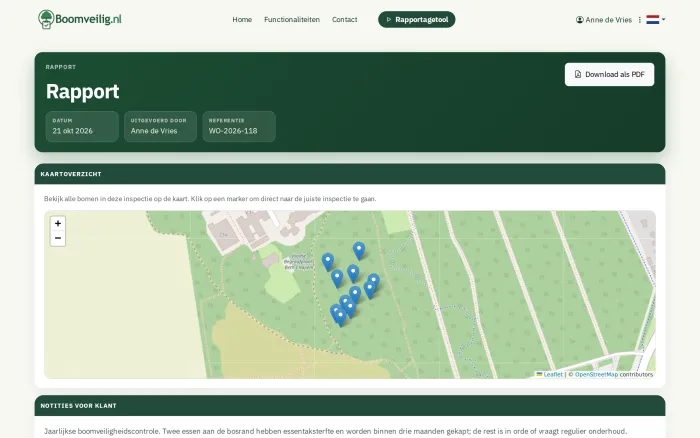Click the Kaartoverzicht section header

click(350, 174)
